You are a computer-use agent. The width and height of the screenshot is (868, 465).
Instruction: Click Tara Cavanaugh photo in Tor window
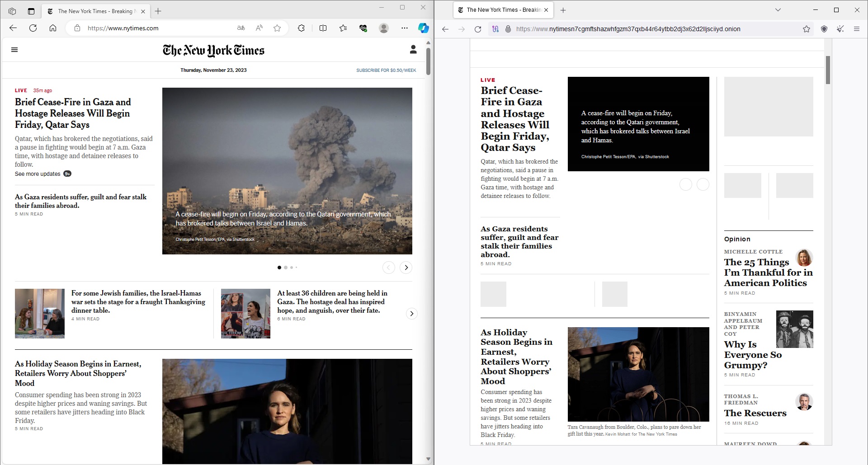638,374
